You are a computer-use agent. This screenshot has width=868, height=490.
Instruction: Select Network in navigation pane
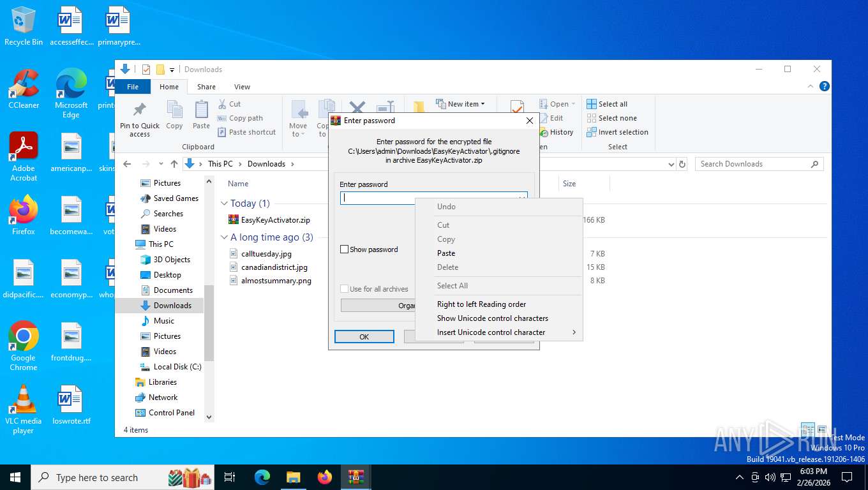[156, 397]
